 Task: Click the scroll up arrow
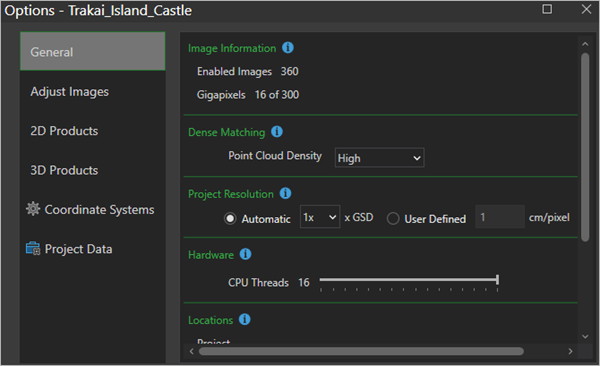tap(585, 44)
